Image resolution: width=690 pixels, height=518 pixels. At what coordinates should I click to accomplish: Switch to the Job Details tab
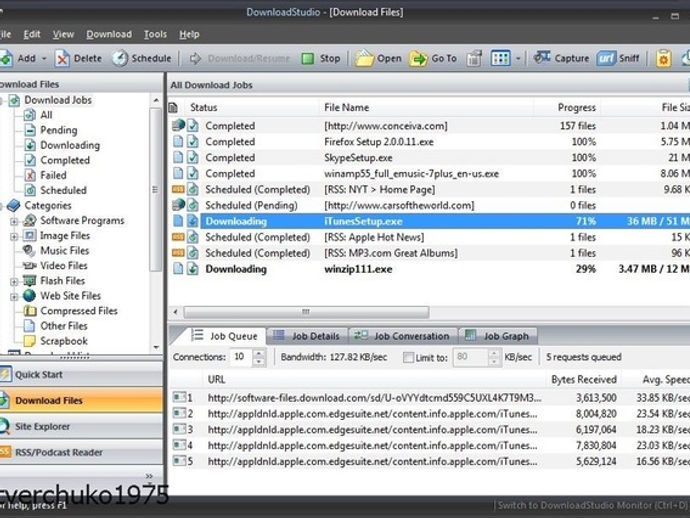tap(307, 336)
